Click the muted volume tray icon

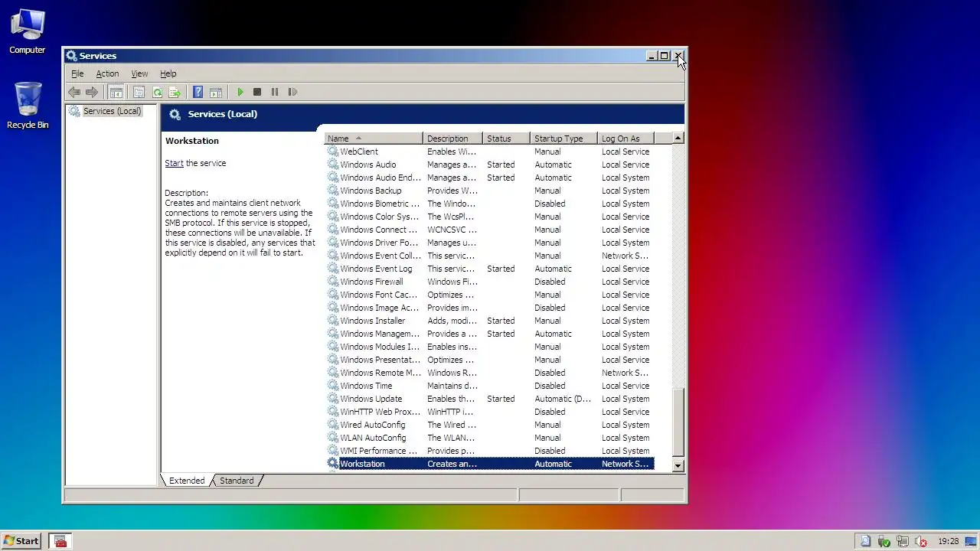[921, 541]
